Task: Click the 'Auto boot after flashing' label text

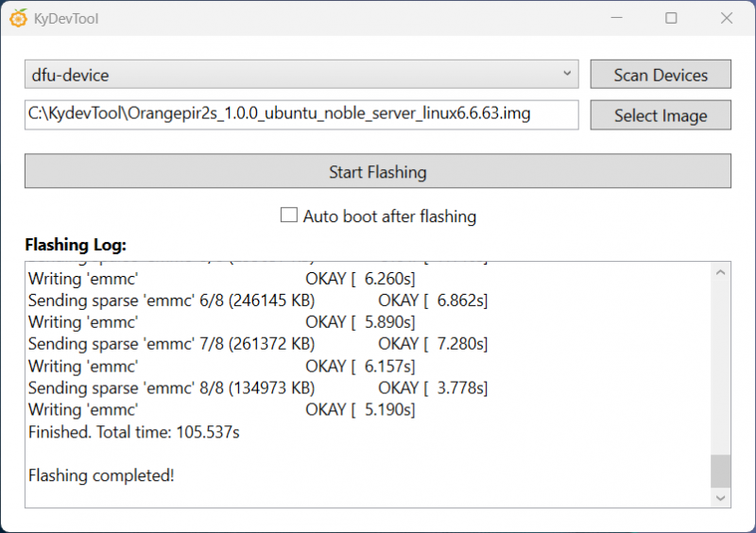Action: 389,216
